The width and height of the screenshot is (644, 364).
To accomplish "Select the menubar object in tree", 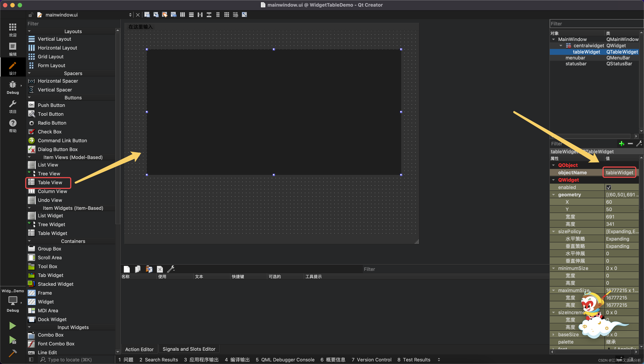I will pyautogui.click(x=575, y=58).
